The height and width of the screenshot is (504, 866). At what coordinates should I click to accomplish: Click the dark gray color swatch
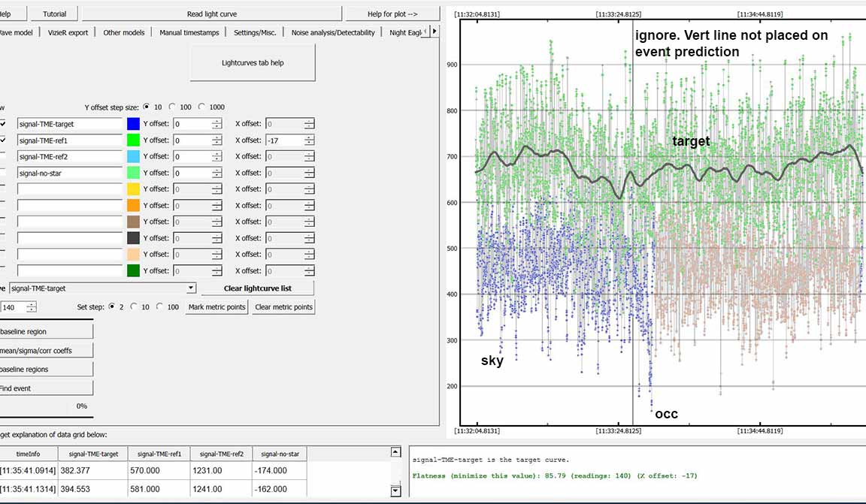pos(133,238)
